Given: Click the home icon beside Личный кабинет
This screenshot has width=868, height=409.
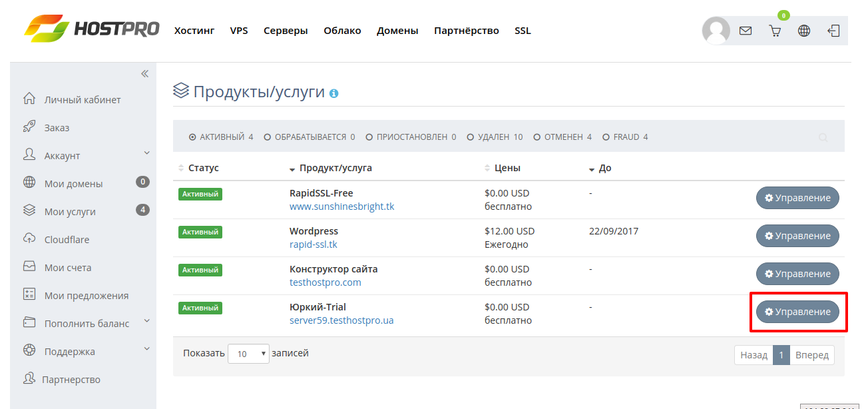Looking at the screenshot, I should tap(29, 99).
